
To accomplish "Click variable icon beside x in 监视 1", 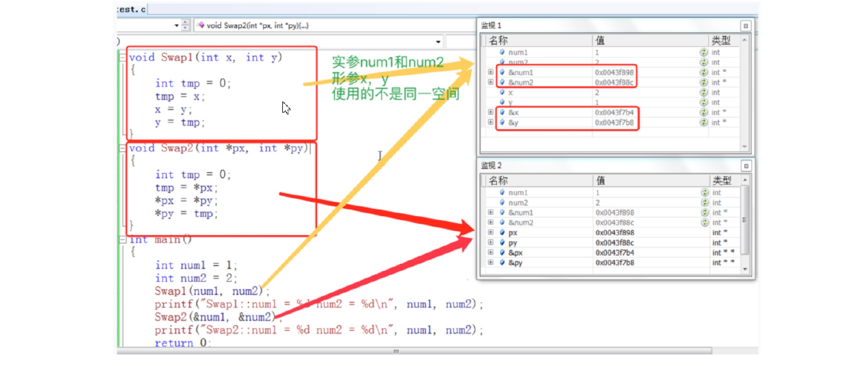I will tap(502, 92).
